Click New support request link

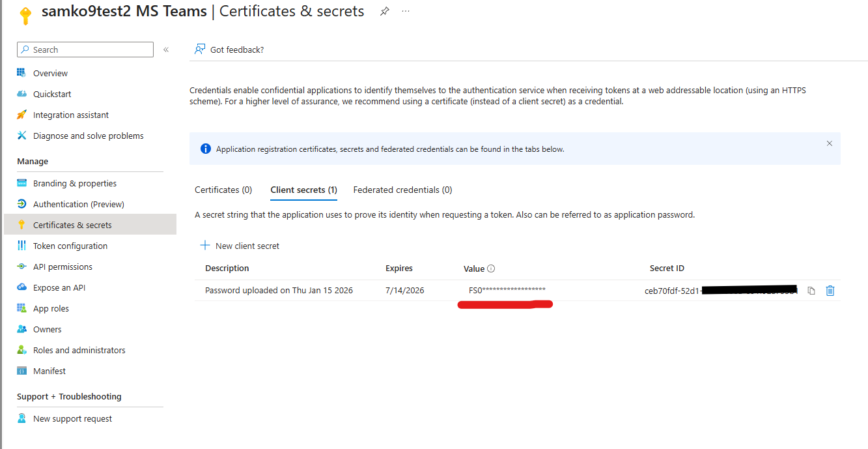coord(72,418)
